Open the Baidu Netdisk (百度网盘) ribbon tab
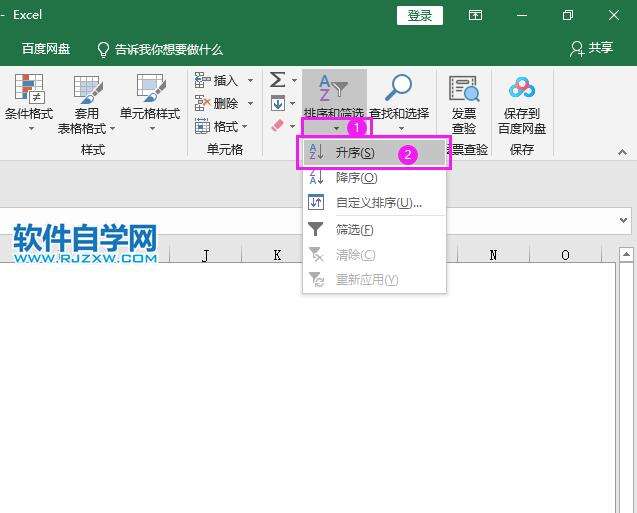 [x=46, y=49]
